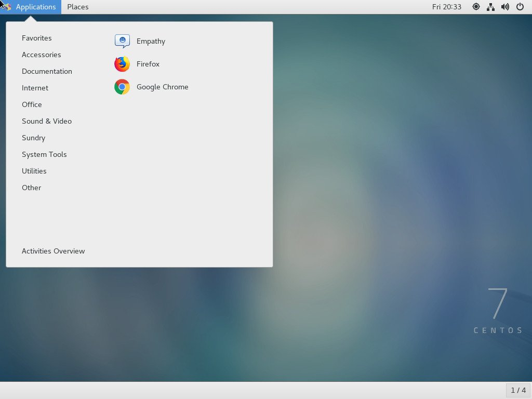This screenshot has width=532, height=399.
Task: Open the Places menu
Action: pyautogui.click(x=78, y=7)
